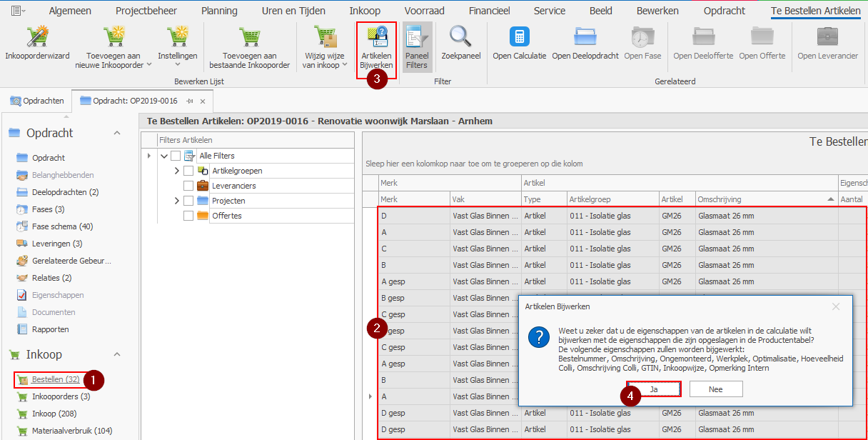Open the Voorraad tab

pyautogui.click(x=425, y=11)
